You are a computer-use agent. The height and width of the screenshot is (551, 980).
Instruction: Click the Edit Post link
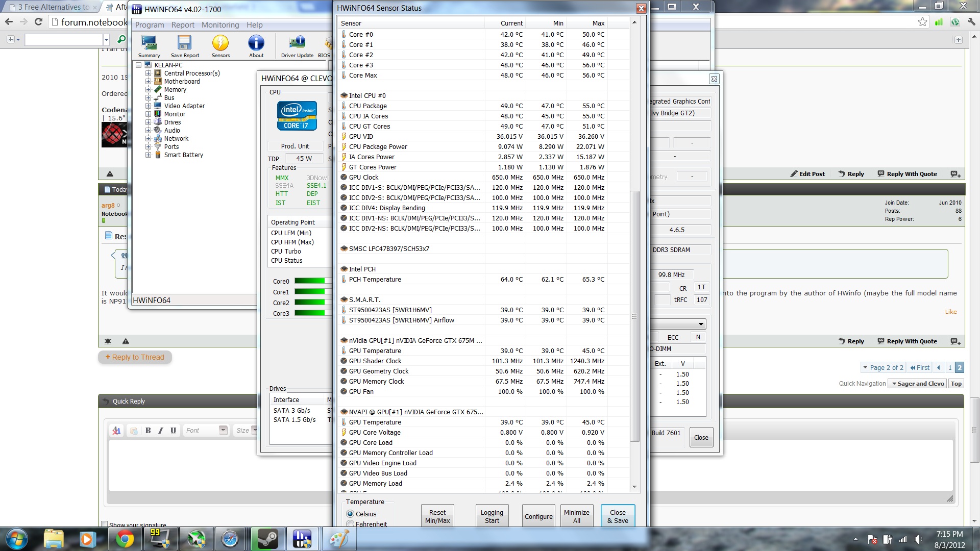pos(807,174)
